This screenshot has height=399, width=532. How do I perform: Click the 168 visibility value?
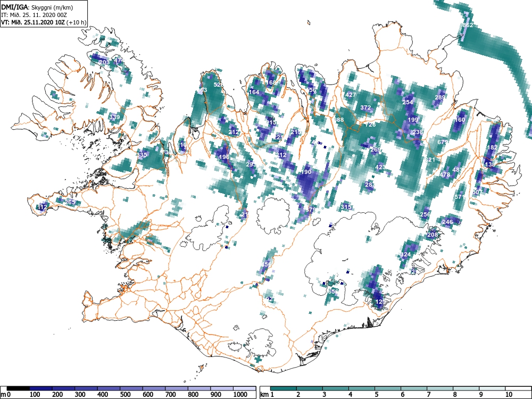pyautogui.click(x=271, y=82)
